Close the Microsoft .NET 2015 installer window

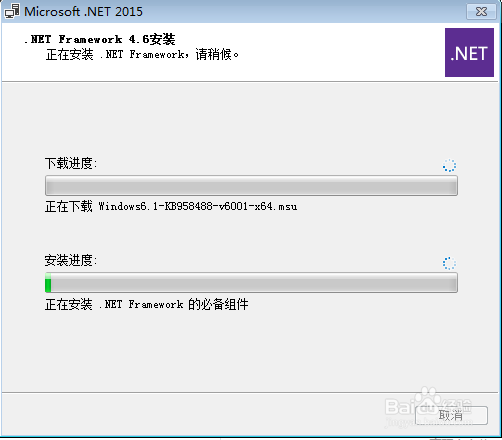481,12
